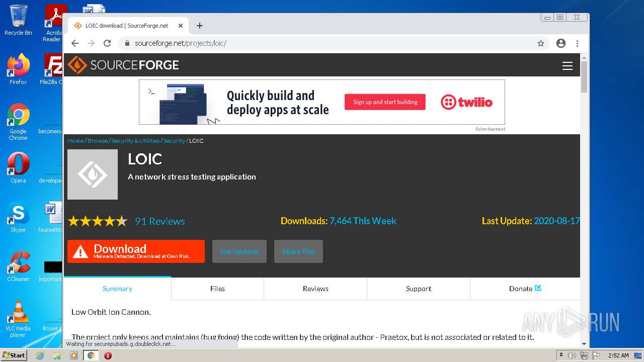This screenshot has height=362, width=644.
Task: Open Google Chrome desktop shortcut
Action: pyautogui.click(x=18, y=122)
